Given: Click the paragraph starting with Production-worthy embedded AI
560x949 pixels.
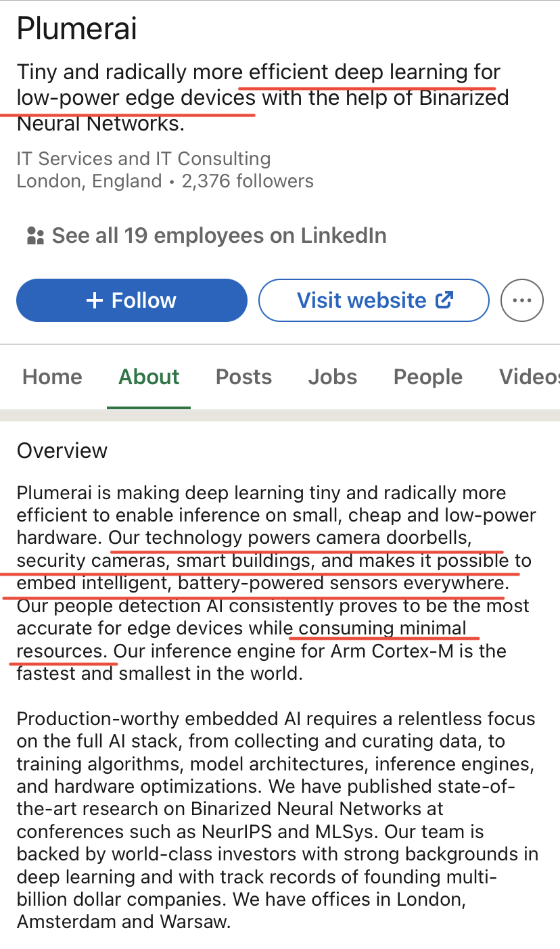Looking at the screenshot, I should 277,820.
